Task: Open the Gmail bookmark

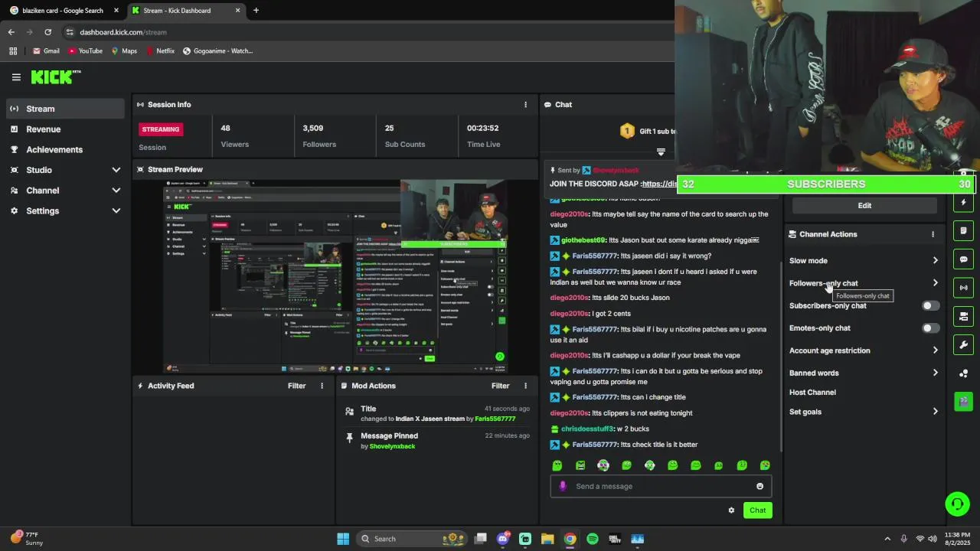Action: (x=46, y=51)
